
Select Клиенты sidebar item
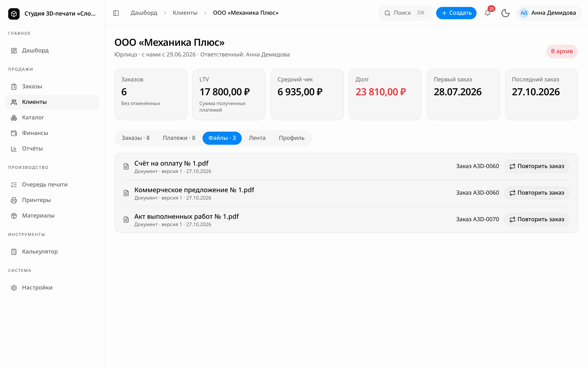pos(52,102)
